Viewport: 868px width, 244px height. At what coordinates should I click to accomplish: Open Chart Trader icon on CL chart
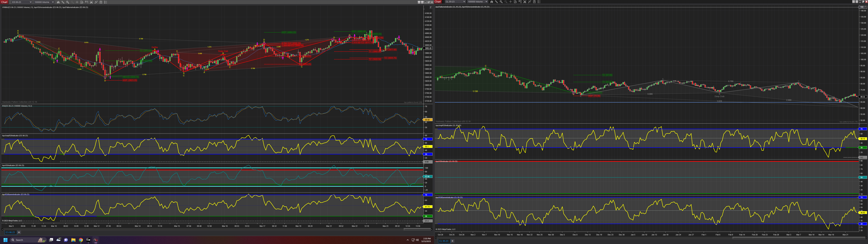click(520, 2)
